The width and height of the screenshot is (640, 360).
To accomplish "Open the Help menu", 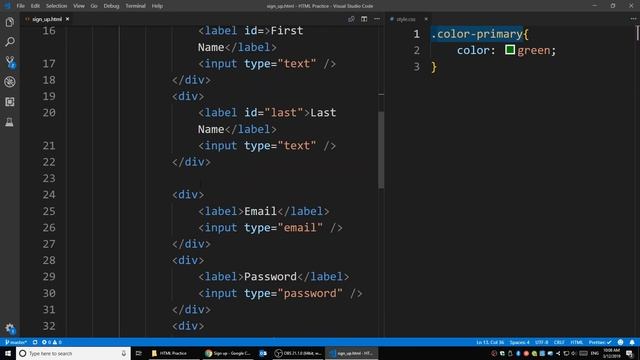I will [x=157, y=6].
